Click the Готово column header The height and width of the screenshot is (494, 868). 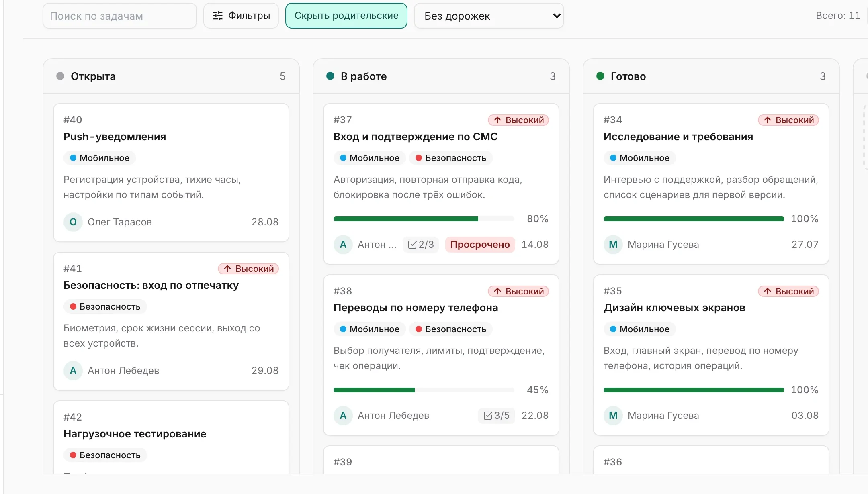[711, 76]
